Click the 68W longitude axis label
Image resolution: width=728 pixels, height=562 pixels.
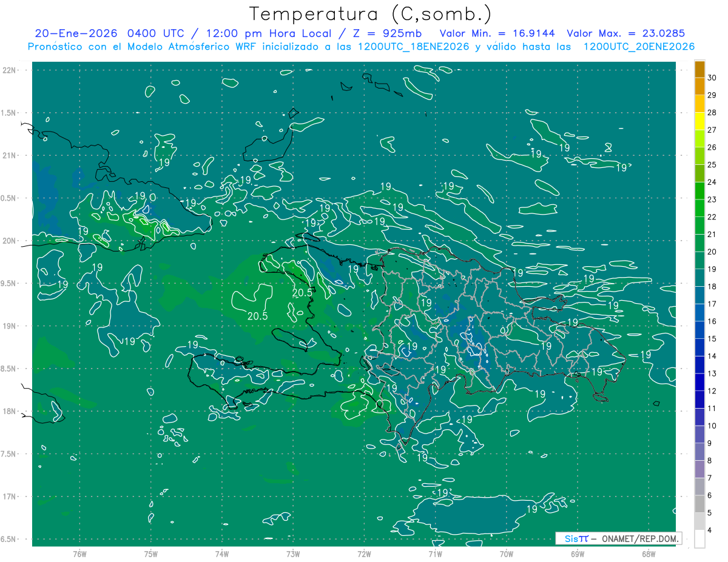point(648,554)
